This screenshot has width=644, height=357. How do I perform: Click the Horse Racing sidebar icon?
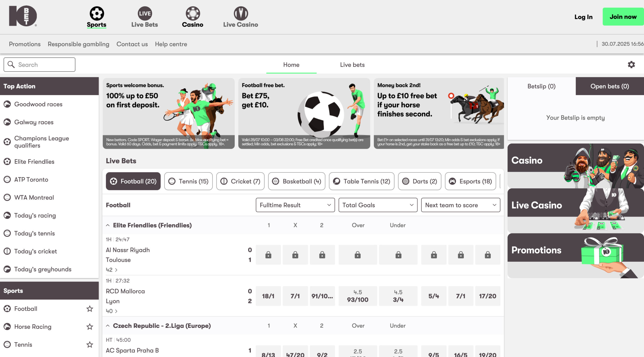(7, 326)
